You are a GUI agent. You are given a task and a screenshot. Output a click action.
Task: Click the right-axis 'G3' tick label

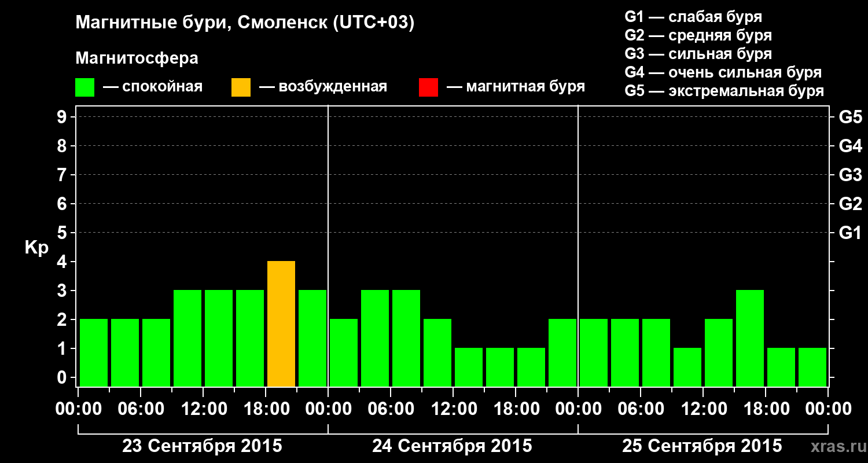coord(850,175)
